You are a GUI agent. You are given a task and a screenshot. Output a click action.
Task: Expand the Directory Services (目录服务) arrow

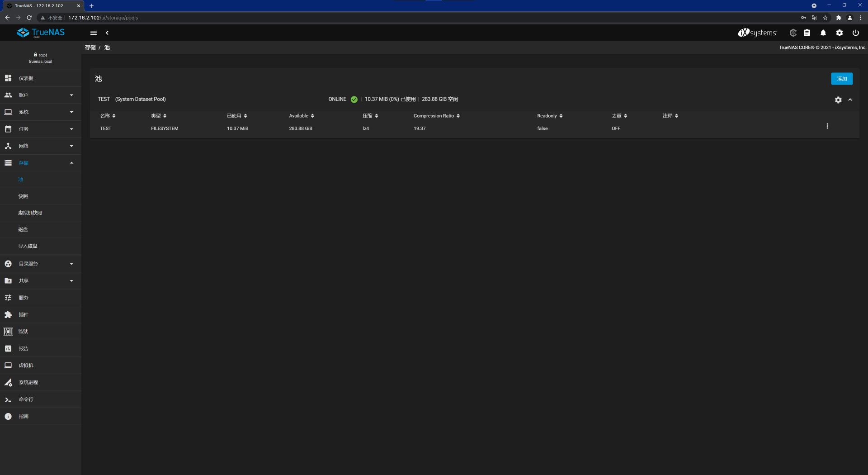click(x=71, y=264)
